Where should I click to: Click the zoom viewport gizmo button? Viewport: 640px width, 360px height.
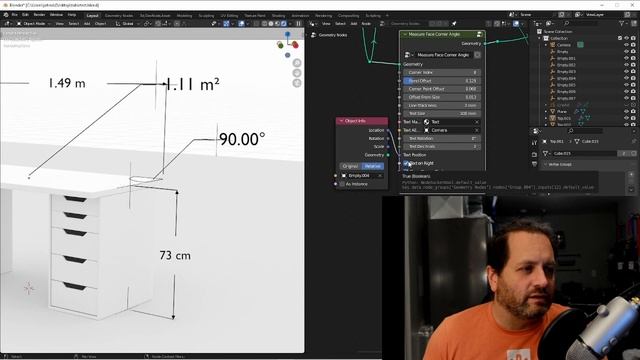[297, 63]
